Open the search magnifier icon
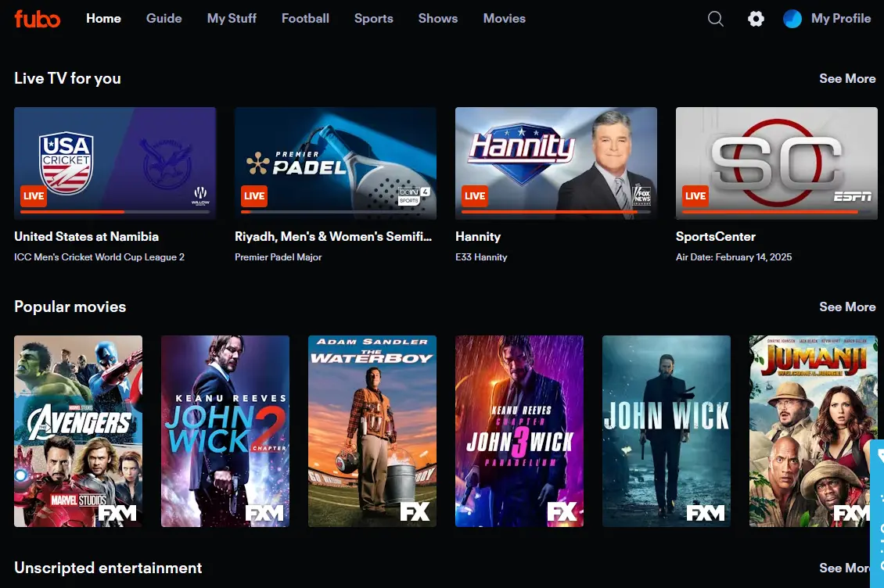Viewport: 884px width, 588px height. click(x=716, y=19)
